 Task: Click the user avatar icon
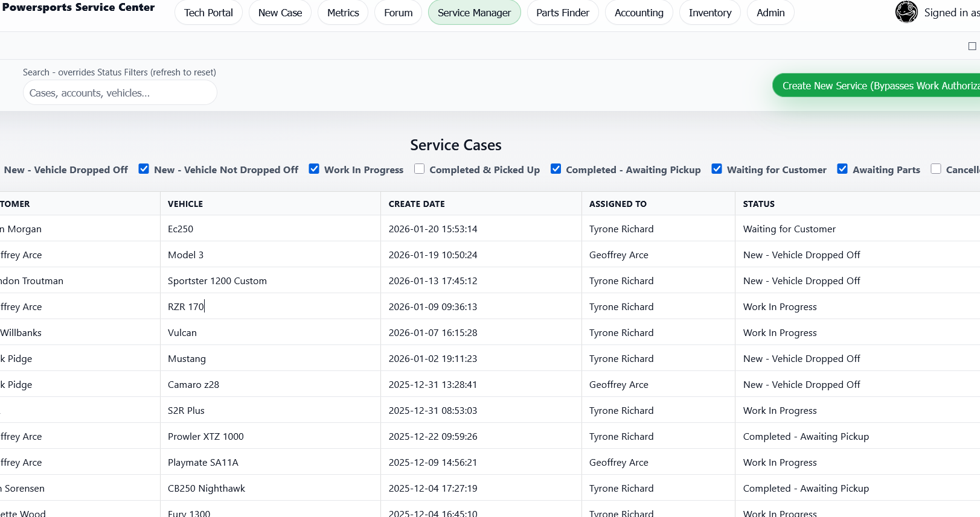(x=906, y=12)
